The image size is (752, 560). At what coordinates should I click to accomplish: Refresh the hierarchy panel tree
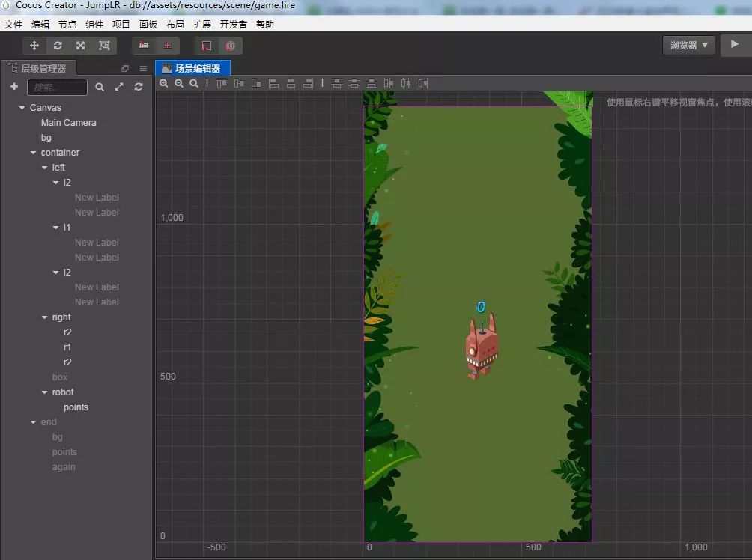[139, 87]
